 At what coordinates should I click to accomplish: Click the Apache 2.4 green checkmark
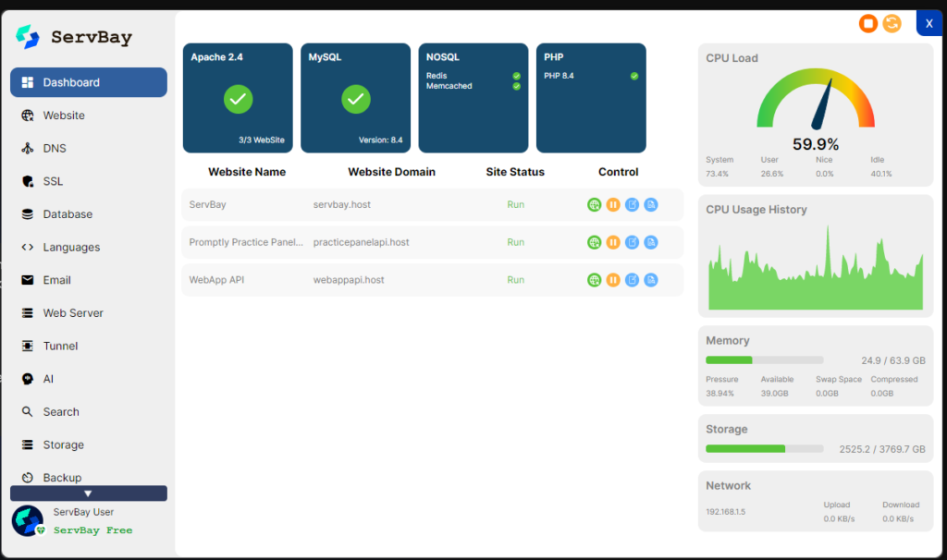coord(238,99)
